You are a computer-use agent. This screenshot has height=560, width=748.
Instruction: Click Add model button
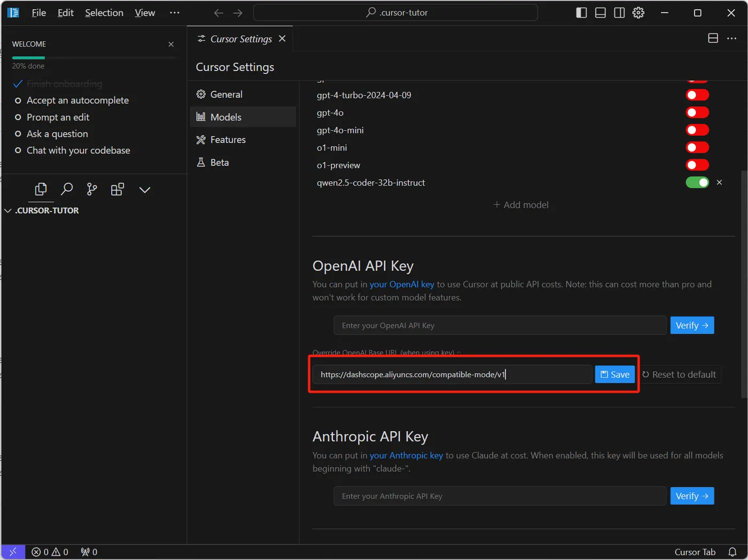pos(521,205)
